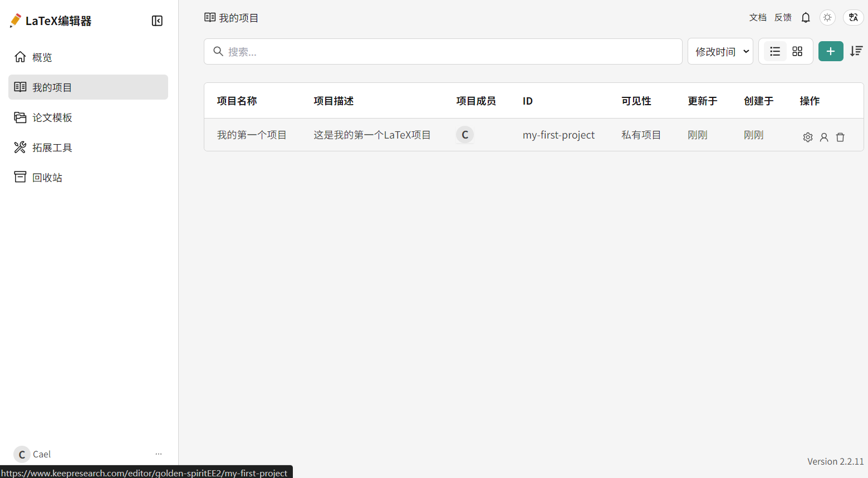Open settings for my-first-project

tap(808, 137)
